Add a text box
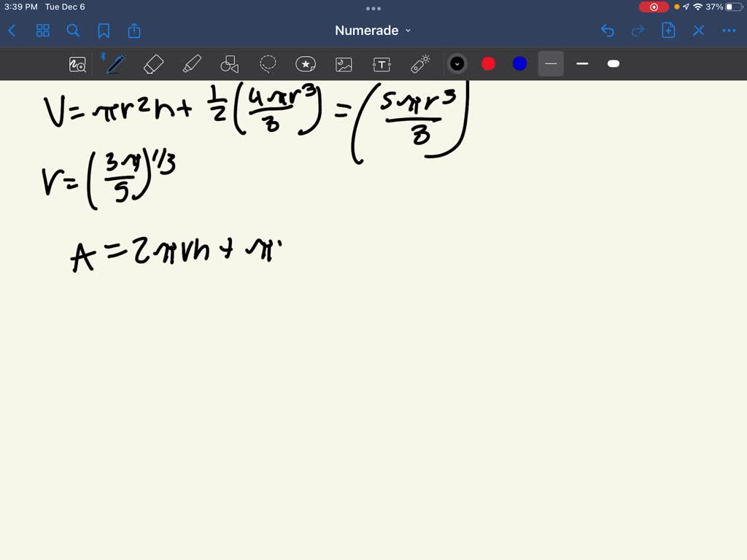The width and height of the screenshot is (747, 560). pos(382,63)
